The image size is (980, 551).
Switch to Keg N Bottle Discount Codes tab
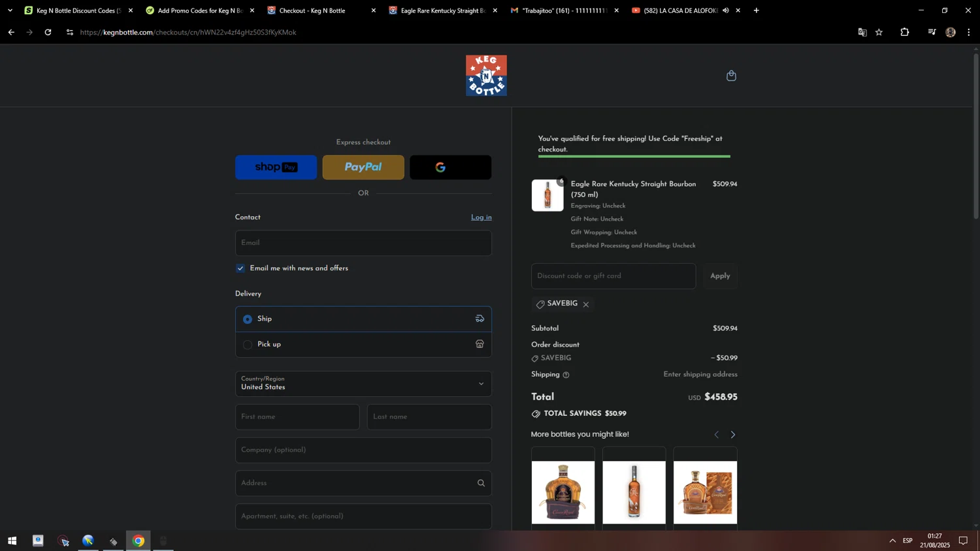(78, 10)
